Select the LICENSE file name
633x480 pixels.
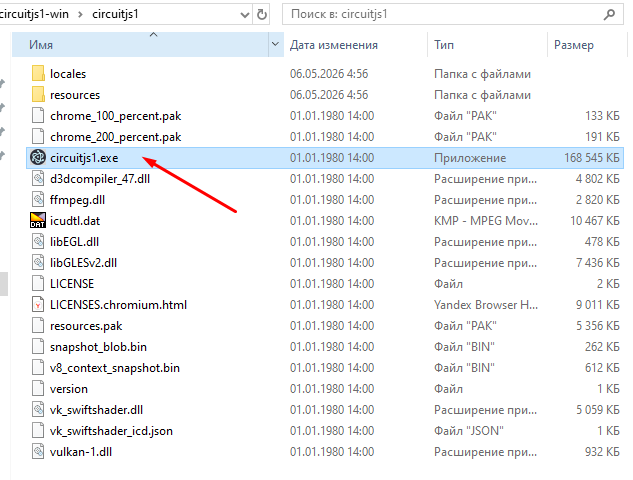[72, 284]
